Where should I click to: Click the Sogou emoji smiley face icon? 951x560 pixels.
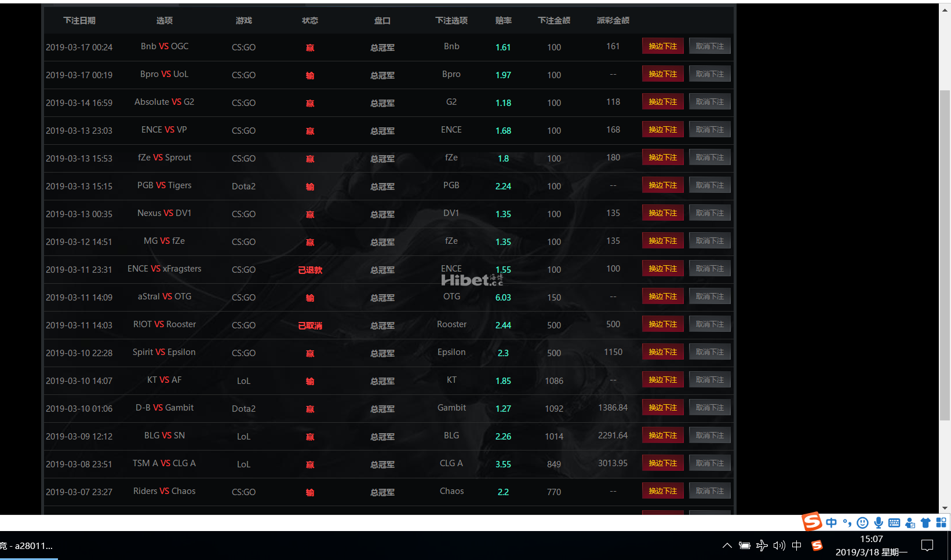click(862, 523)
